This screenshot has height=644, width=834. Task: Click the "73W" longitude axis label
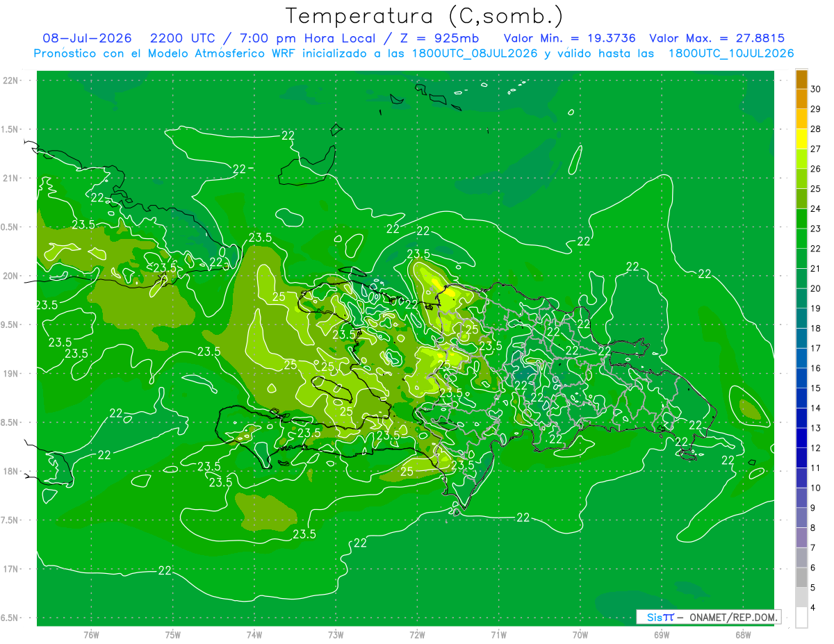[336, 634]
